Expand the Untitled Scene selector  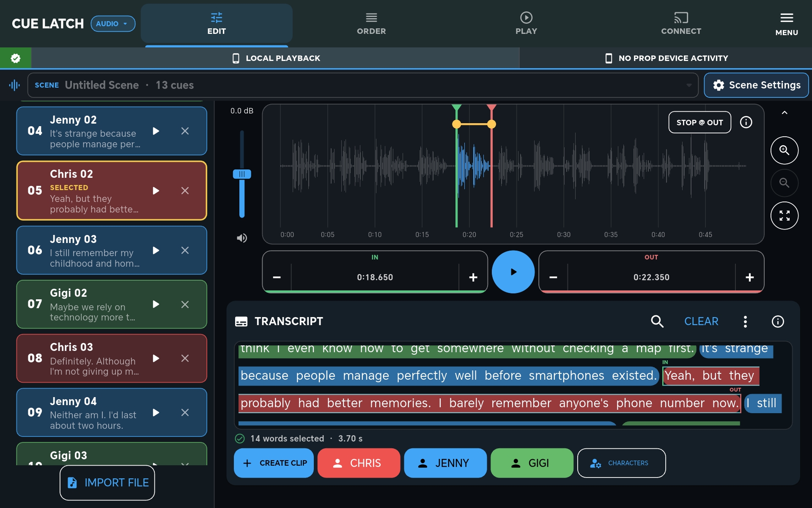tap(363, 85)
